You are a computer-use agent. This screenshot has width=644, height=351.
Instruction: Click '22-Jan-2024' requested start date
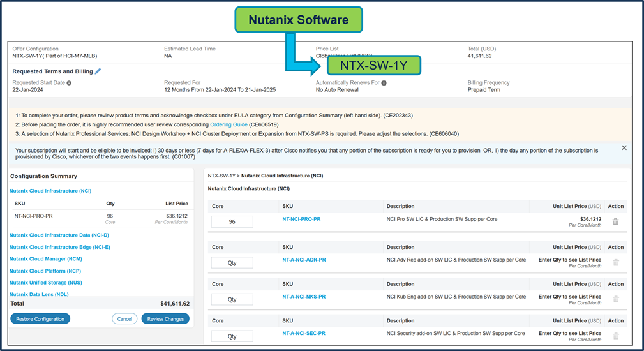[27, 90]
